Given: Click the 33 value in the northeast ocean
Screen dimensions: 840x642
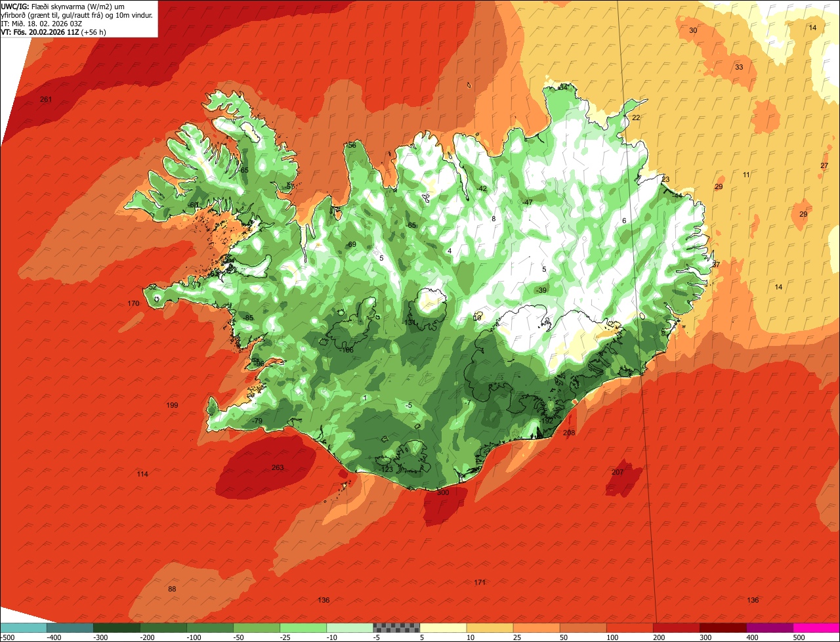Looking at the screenshot, I should pyautogui.click(x=739, y=68).
